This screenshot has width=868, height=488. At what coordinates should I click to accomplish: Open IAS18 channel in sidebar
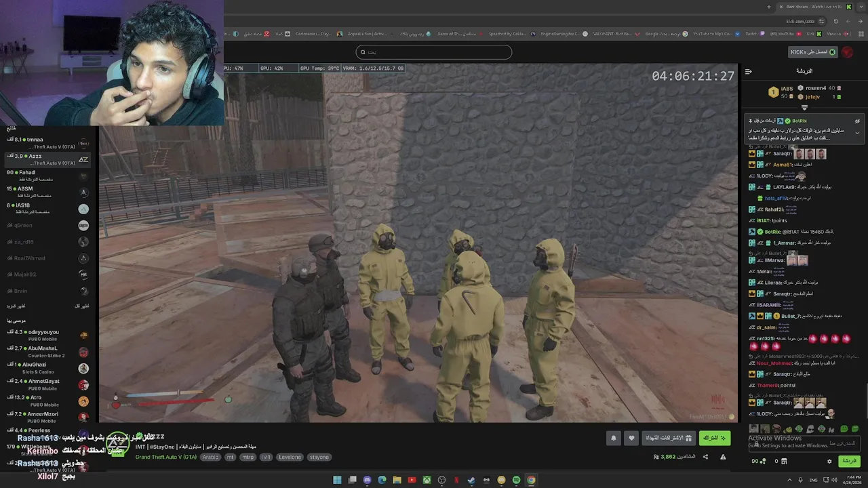47,209
